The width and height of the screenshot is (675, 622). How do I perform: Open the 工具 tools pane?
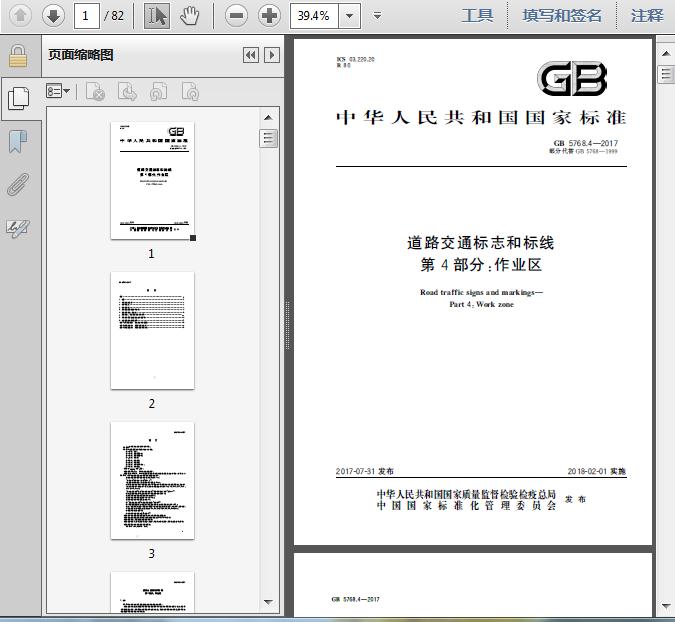477,16
